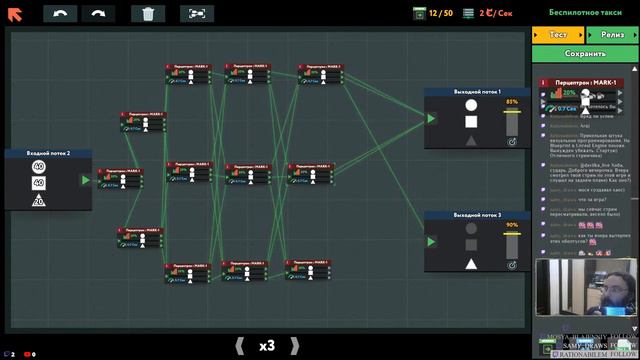
Task: Click the palette scrollbar down arrow
Action: tap(635, 328)
